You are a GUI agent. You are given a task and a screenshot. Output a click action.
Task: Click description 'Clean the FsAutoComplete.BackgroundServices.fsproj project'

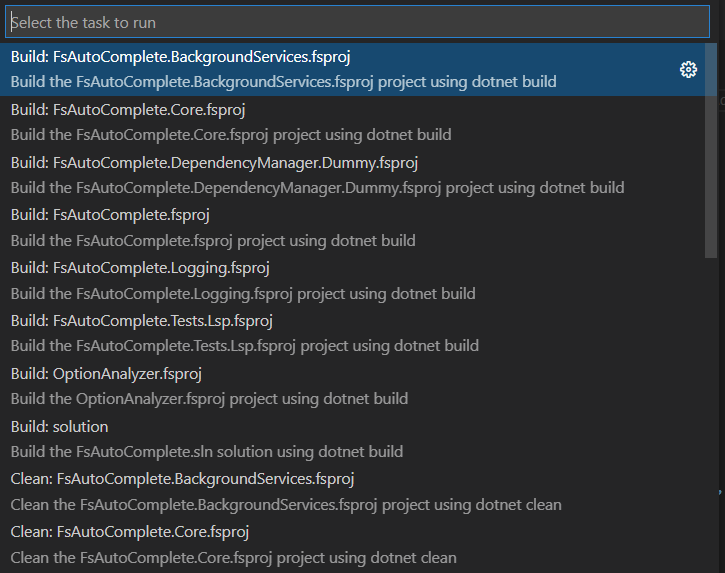286,505
